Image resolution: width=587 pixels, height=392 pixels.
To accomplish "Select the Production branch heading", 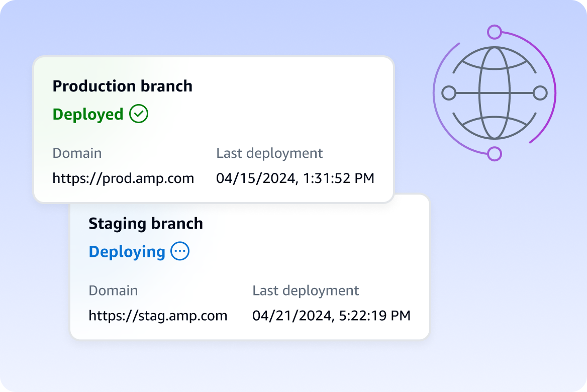I will tap(122, 86).
